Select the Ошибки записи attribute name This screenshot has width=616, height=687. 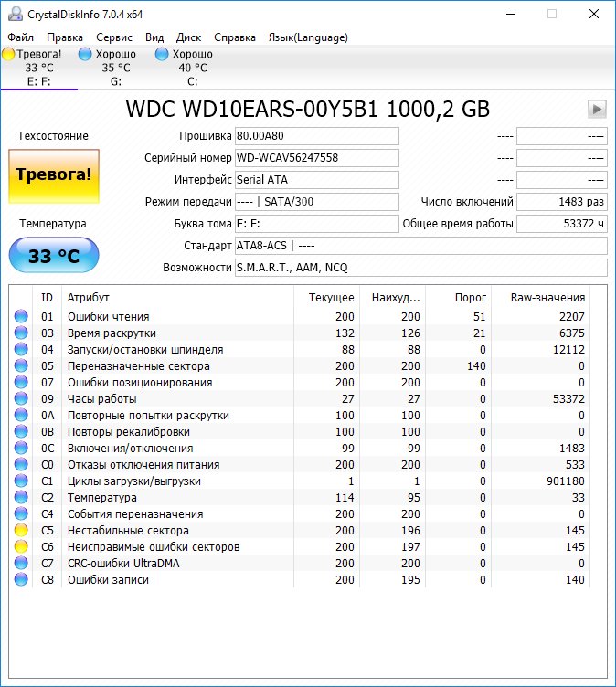(x=108, y=579)
